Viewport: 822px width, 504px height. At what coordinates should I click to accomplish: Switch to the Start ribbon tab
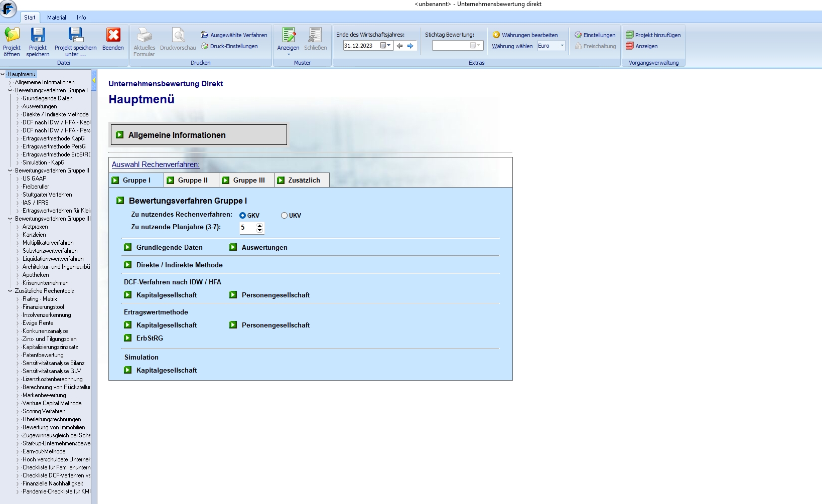30,18
